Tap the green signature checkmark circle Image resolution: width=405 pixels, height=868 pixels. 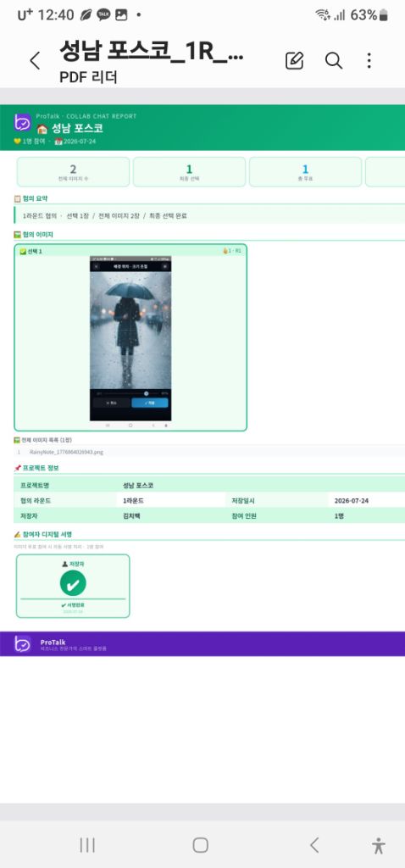73,583
